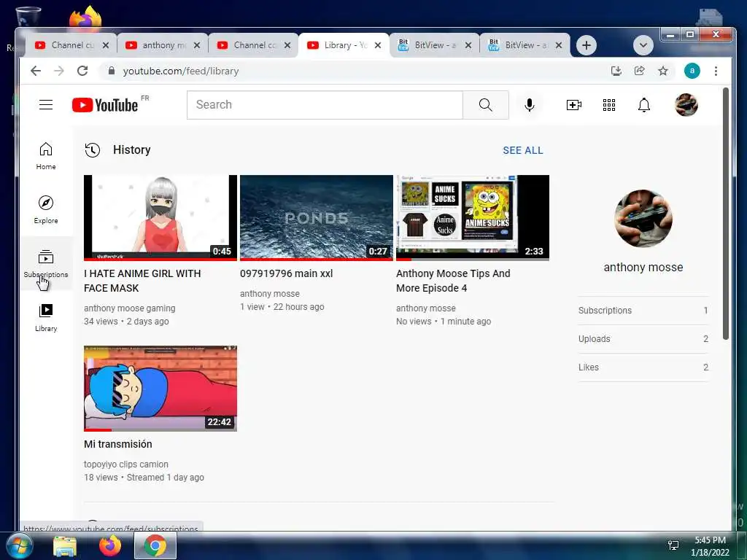Click the Uploads count row
This screenshot has height=560, width=747.
tap(643, 339)
